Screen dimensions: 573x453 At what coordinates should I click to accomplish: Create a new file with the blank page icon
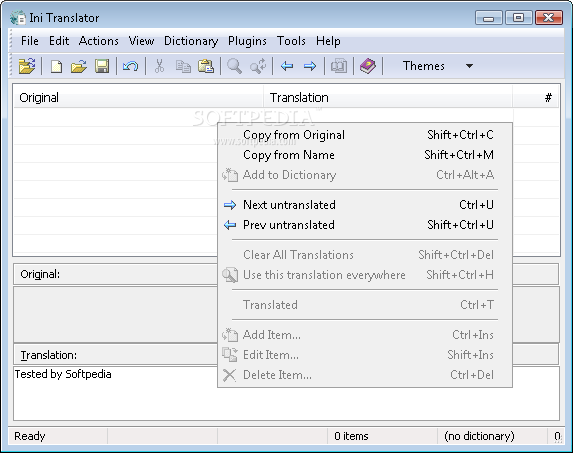tap(56, 66)
